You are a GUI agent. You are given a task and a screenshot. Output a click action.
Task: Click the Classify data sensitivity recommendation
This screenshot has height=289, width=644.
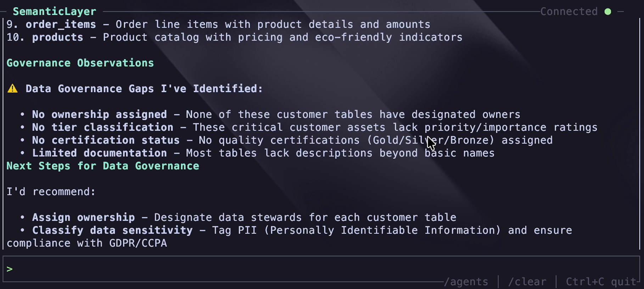tap(112, 230)
